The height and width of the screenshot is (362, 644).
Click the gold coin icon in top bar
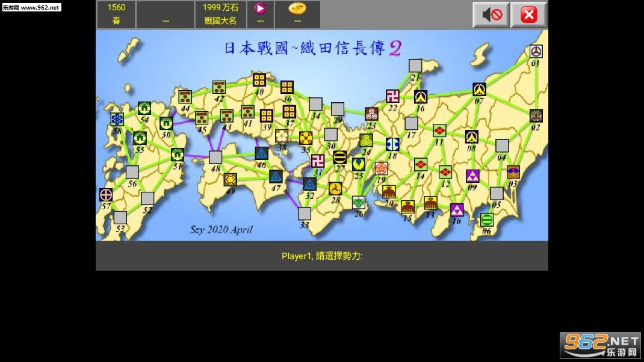[297, 8]
